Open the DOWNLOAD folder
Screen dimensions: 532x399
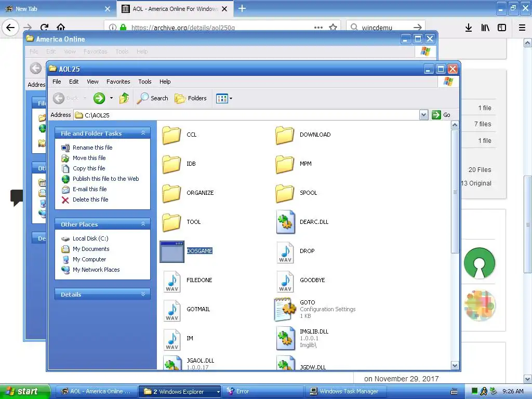click(303, 135)
